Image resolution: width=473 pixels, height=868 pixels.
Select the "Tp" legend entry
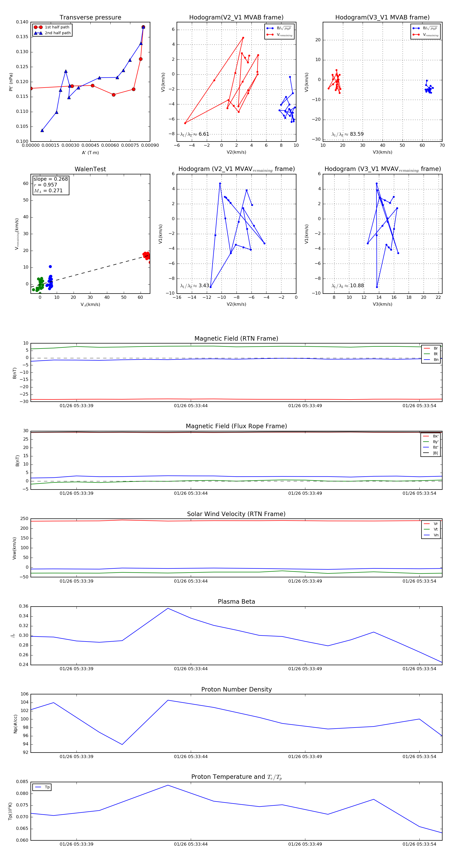pos(42,787)
